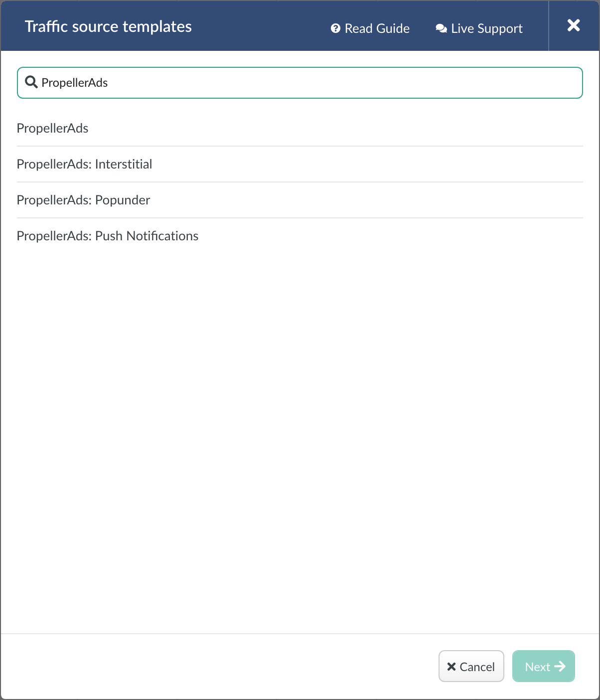Click the Cancel button label
Image resolution: width=600 pixels, height=700 pixels.
click(x=477, y=667)
